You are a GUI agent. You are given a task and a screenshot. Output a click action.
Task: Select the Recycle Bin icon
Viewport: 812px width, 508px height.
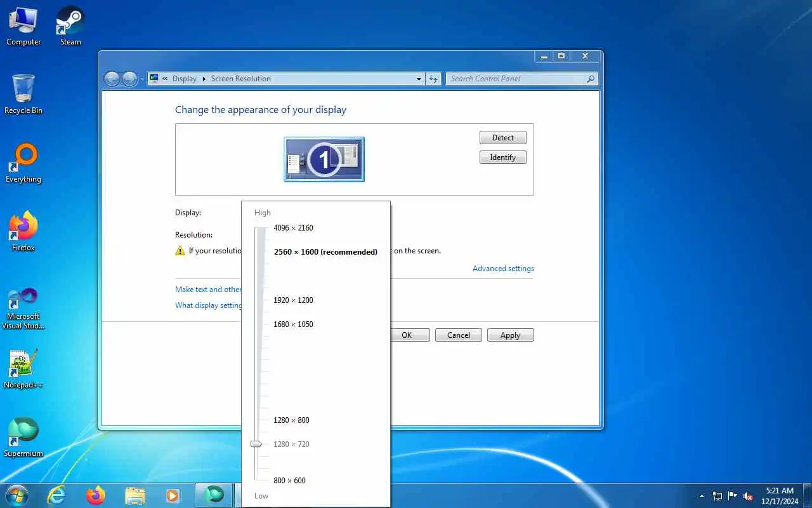pyautogui.click(x=23, y=95)
